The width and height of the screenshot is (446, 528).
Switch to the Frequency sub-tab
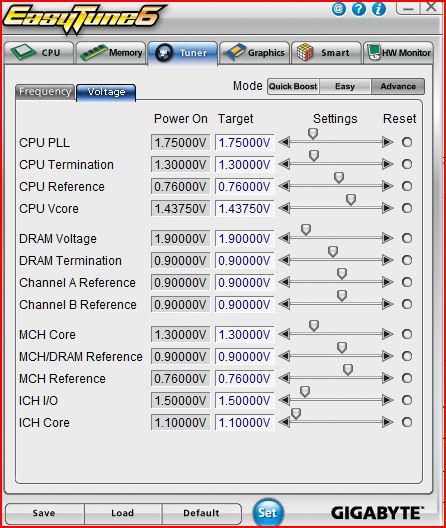[x=45, y=92]
